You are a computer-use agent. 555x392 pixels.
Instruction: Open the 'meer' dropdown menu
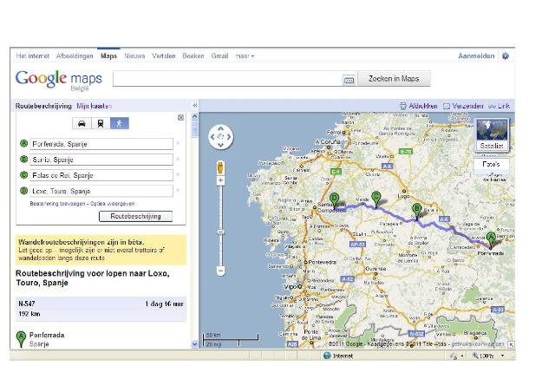(245, 56)
